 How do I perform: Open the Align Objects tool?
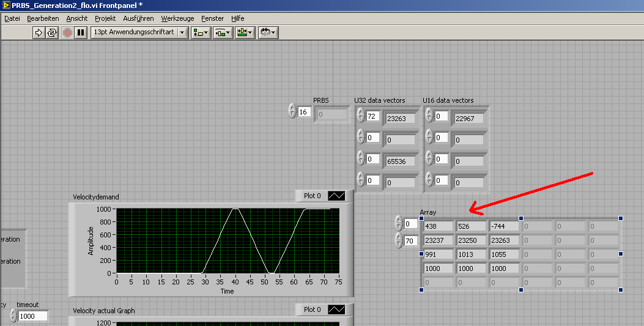201,32
